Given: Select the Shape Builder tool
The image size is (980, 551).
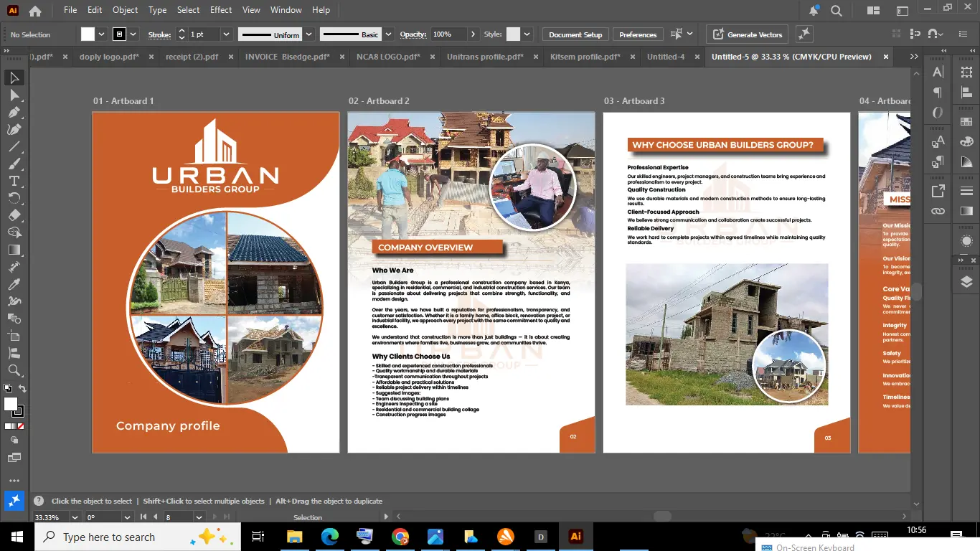Looking at the screenshot, I should pos(14,232).
